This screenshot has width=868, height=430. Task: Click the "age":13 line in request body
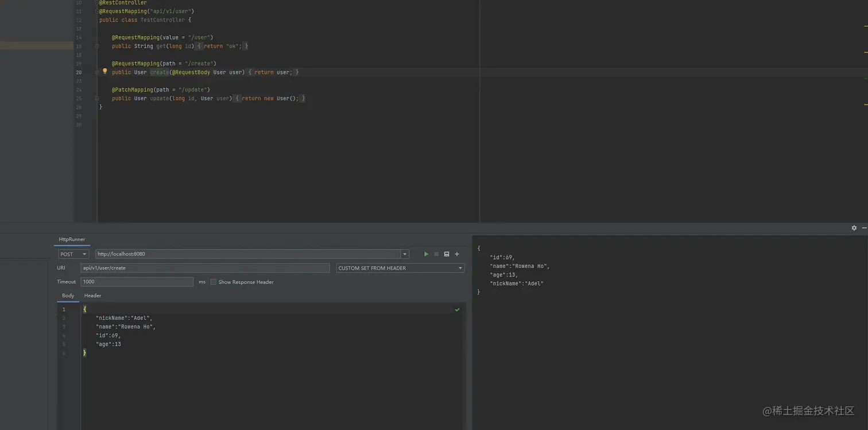coord(108,344)
